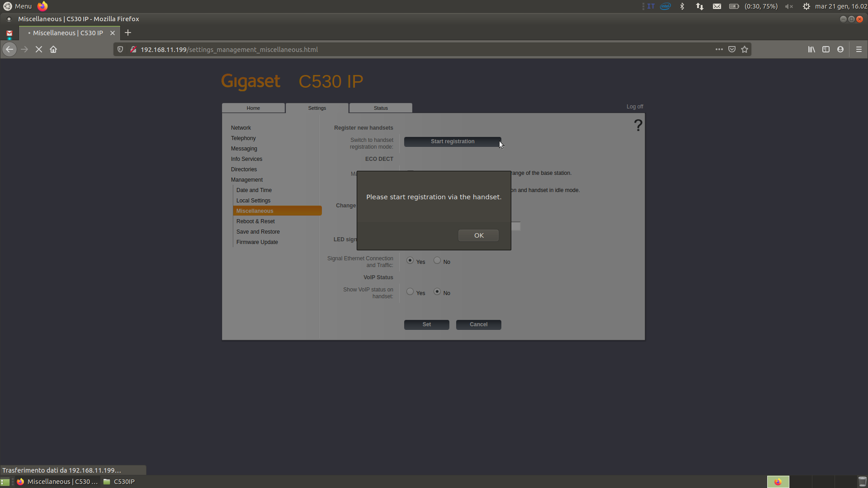Open the system Menu button
Screen dimensions: 868x488
click(18, 6)
